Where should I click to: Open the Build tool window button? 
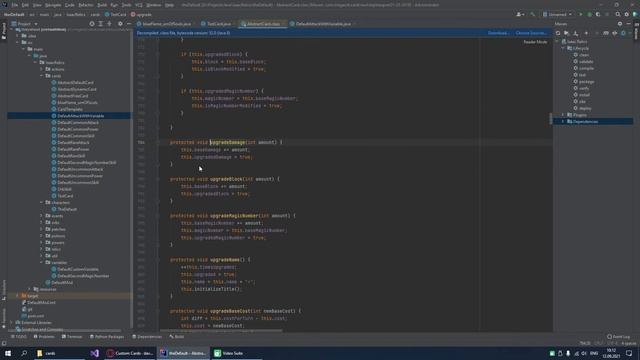click(x=177, y=337)
